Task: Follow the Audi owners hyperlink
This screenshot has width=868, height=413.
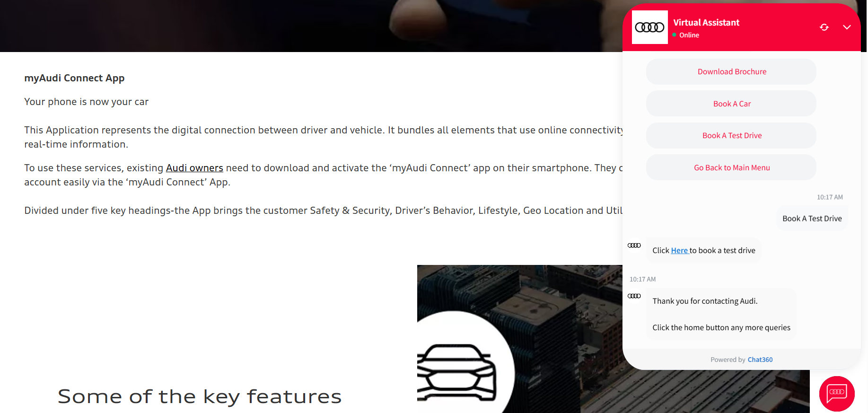Action: pyautogui.click(x=194, y=168)
